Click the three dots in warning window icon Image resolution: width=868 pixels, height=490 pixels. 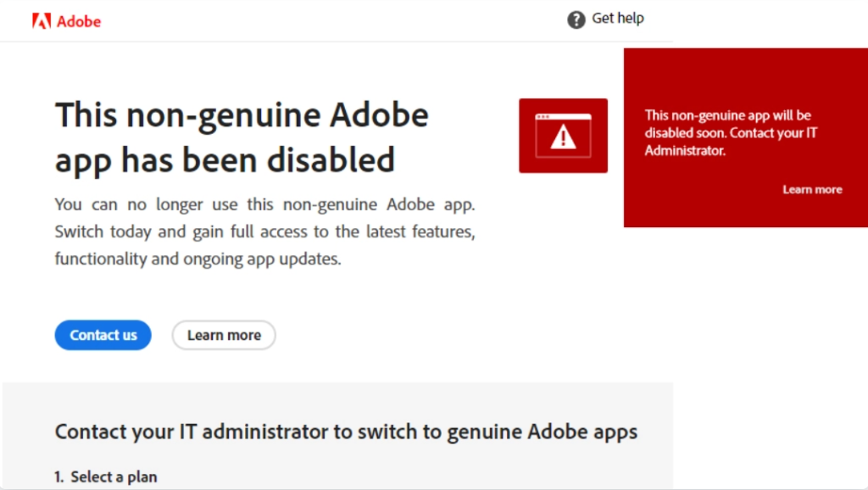coord(543,117)
